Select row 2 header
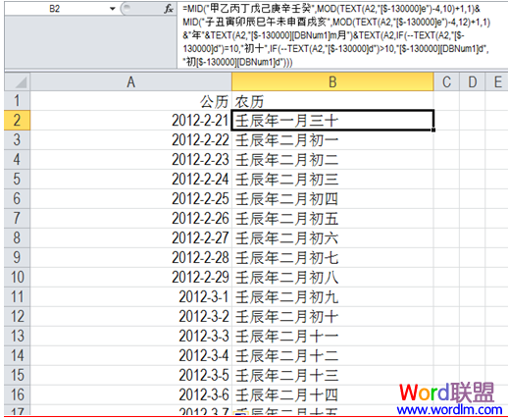Image resolution: width=508 pixels, height=420 pixels. point(17,121)
